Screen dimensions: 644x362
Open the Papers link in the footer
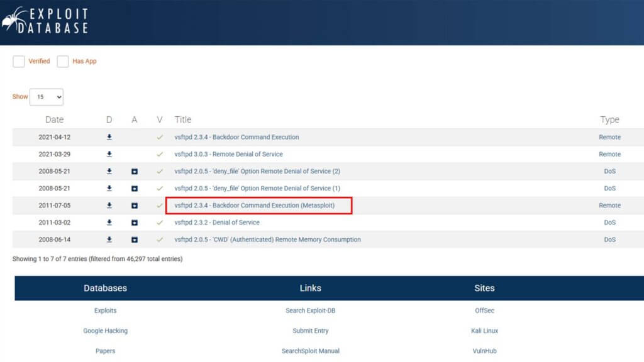[105, 351]
